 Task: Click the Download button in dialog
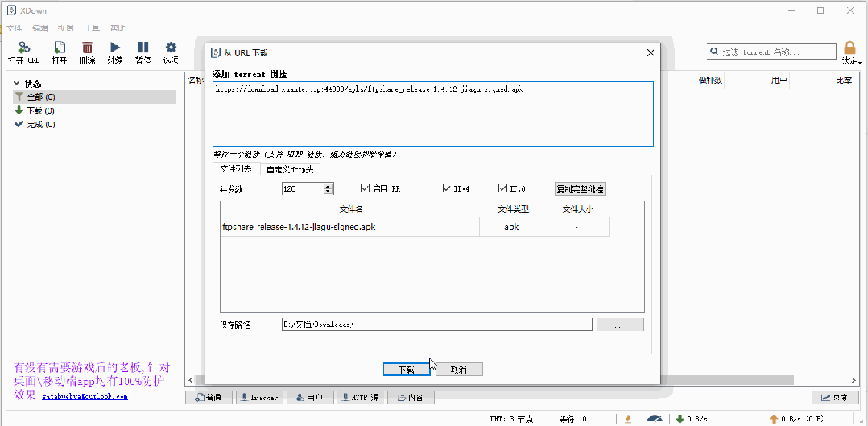pyautogui.click(x=407, y=369)
